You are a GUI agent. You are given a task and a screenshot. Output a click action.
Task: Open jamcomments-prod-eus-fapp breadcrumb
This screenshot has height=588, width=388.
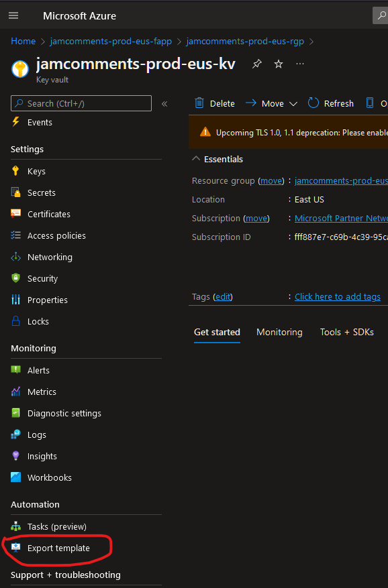pyautogui.click(x=111, y=42)
